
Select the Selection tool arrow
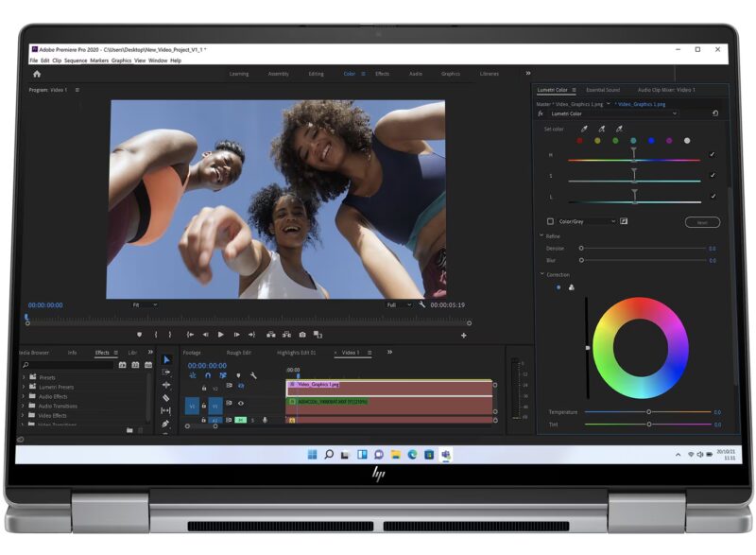(166, 359)
